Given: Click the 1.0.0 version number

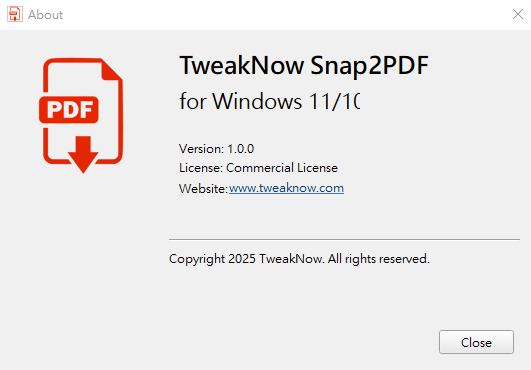Looking at the screenshot, I should click(x=240, y=149).
